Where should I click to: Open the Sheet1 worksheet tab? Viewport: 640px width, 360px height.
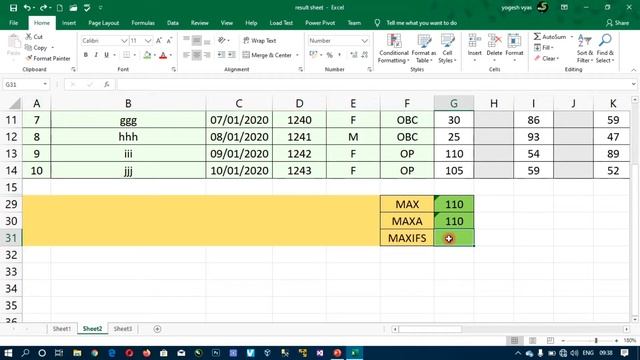[x=62, y=329]
